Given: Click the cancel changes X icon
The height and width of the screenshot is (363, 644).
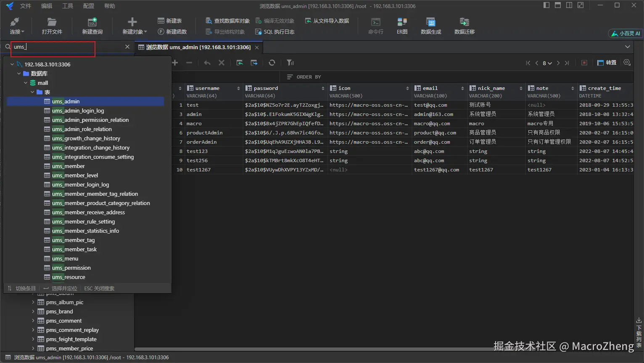Looking at the screenshot, I should coord(222,63).
